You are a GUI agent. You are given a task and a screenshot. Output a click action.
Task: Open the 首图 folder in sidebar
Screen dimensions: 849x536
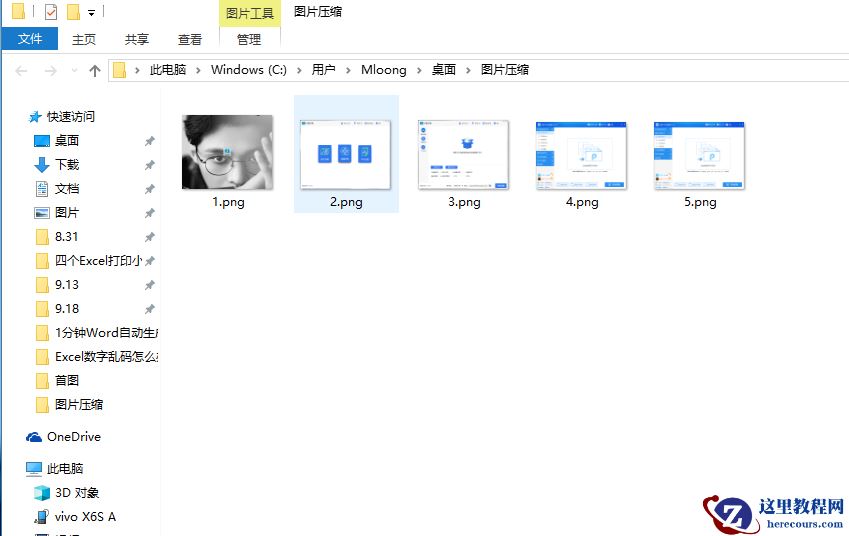point(67,380)
